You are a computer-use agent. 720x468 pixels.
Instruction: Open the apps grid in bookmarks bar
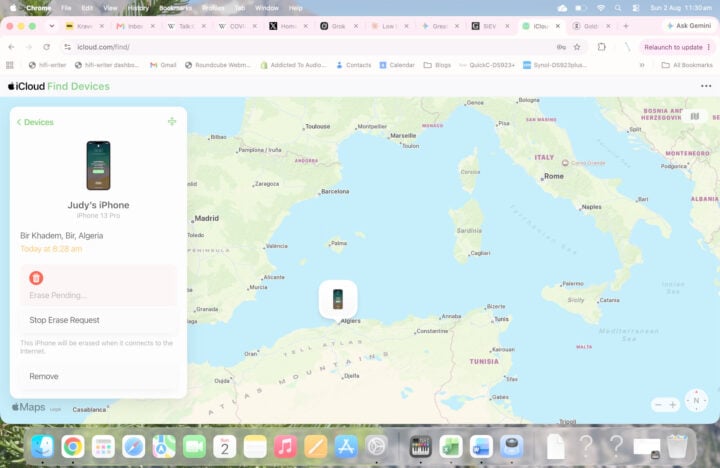[10, 65]
